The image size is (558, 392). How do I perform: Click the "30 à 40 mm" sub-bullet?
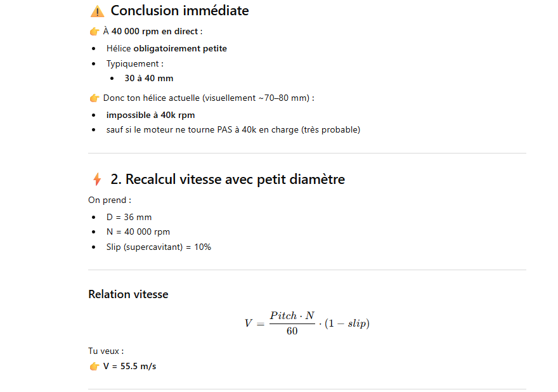coord(148,79)
